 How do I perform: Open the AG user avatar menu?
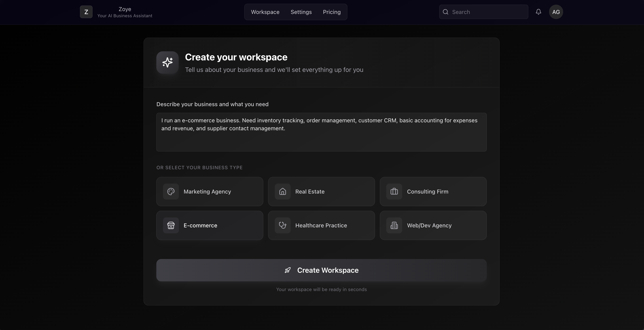(556, 12)
